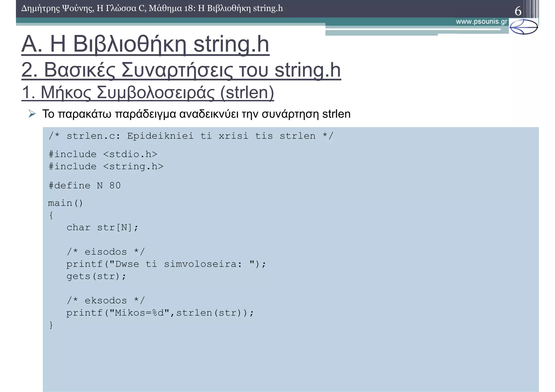Click the printf Mikos strlen line
The height and width of the screenshot is (392, 555).
point(160,313)
